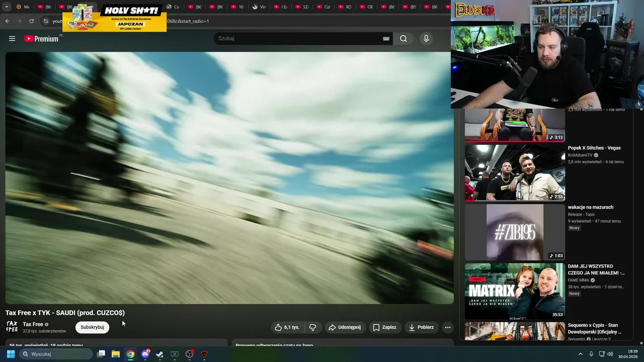This screenshot has height=362, width=644.
Task: Click the magnifier search button
Action: (x=404, y=39)
